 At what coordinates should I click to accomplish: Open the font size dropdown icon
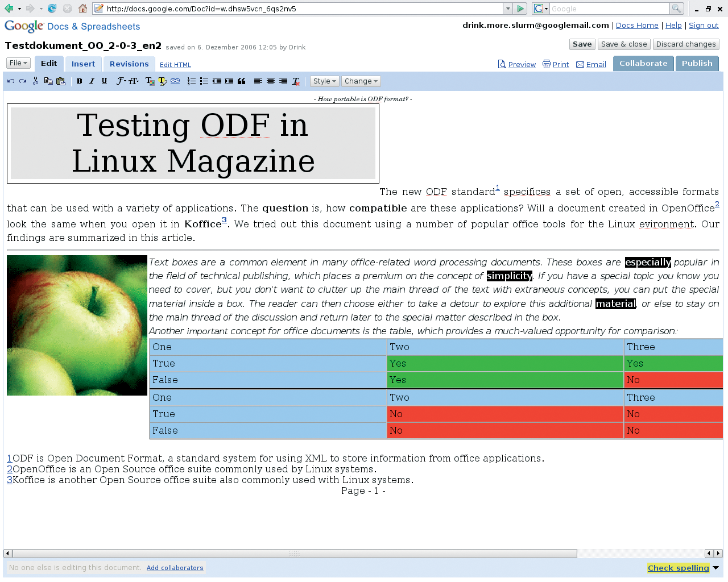click(x=134, y=81)
